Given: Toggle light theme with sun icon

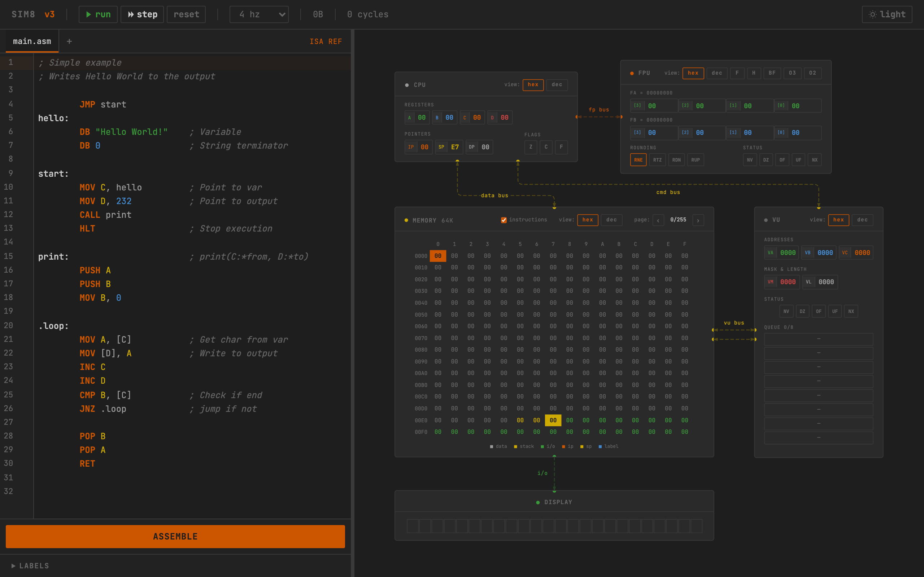Looking at the screenshot, I should [886, 14].
